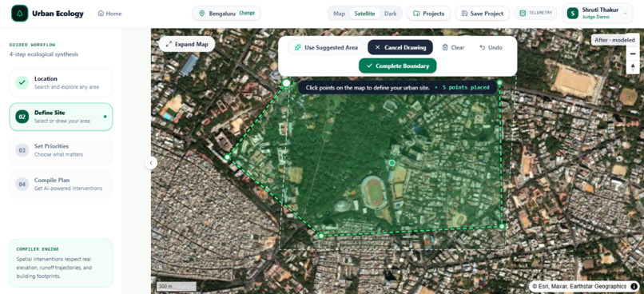
Task: Click the S user avatar
Action: (x=573, y=13)
